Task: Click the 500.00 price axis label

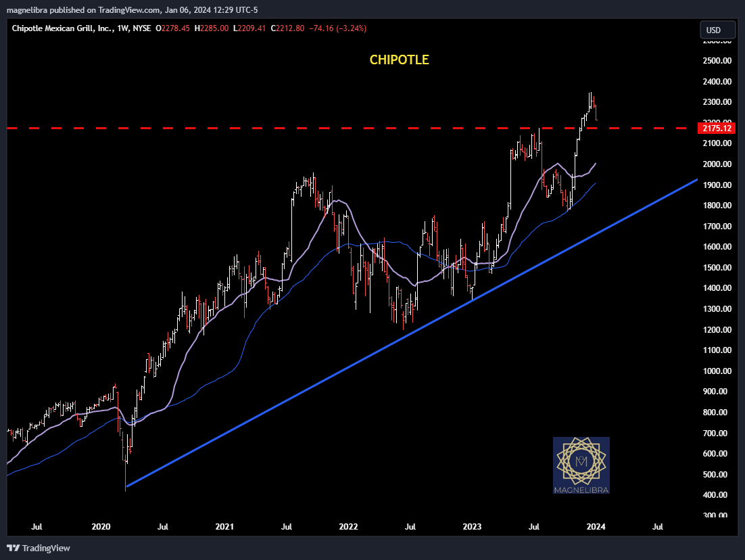Action: coord(715,474)
